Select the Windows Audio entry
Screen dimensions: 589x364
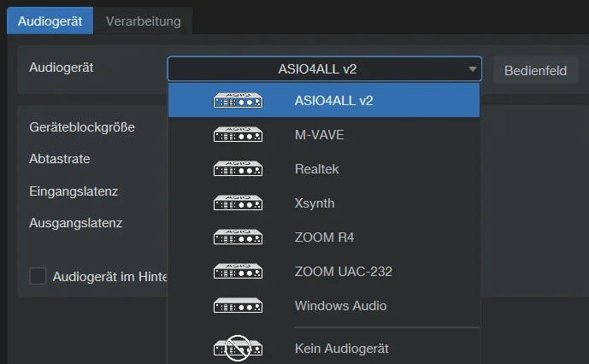tap(340, 306)
